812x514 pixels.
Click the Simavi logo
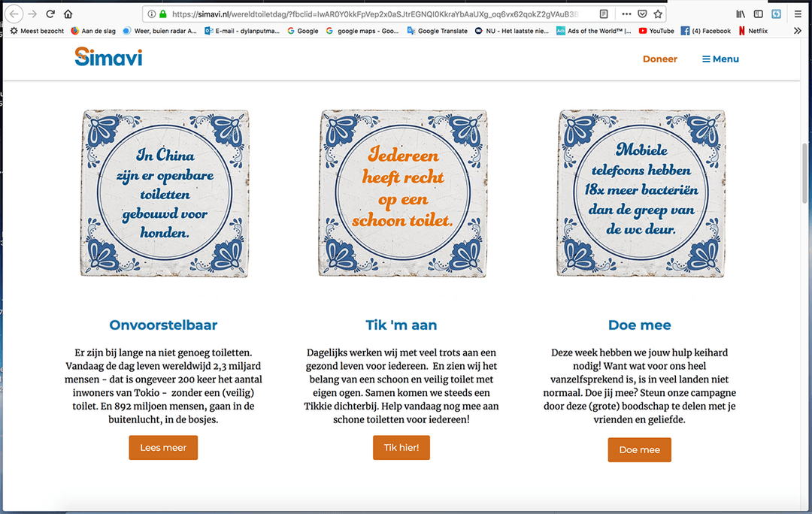(108, 57)
